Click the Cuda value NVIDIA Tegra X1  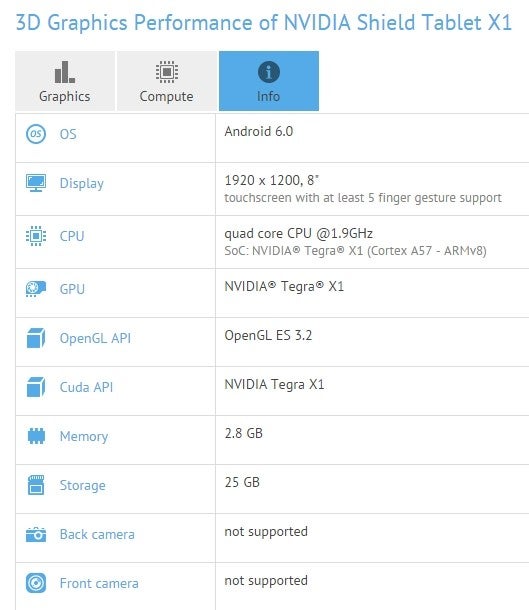tap(274, 385)
